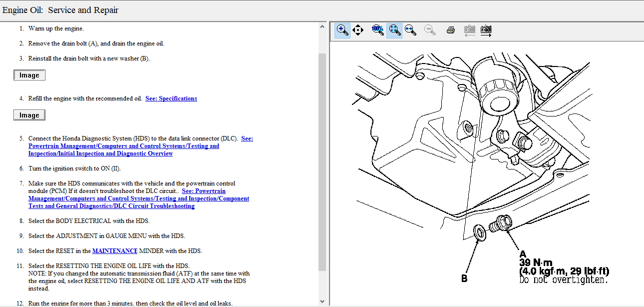Screen dimensions: 644x307
Task: Click 'Turn the ignition switch to ON (II)' step
Action: pos(74,168)
